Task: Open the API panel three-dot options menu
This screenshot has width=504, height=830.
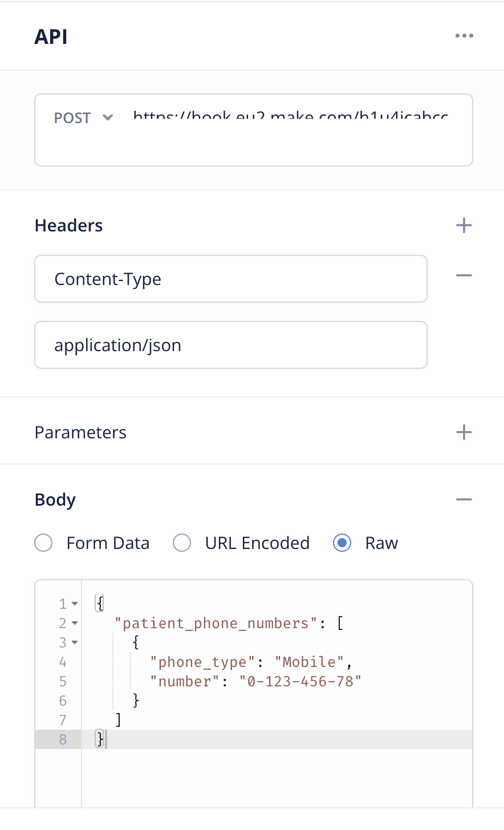Action: pyautogui.click(x=464, y=36)
